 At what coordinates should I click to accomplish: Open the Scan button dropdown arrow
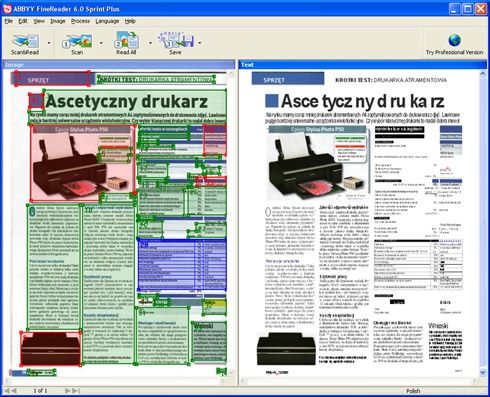tap(101, 43)
